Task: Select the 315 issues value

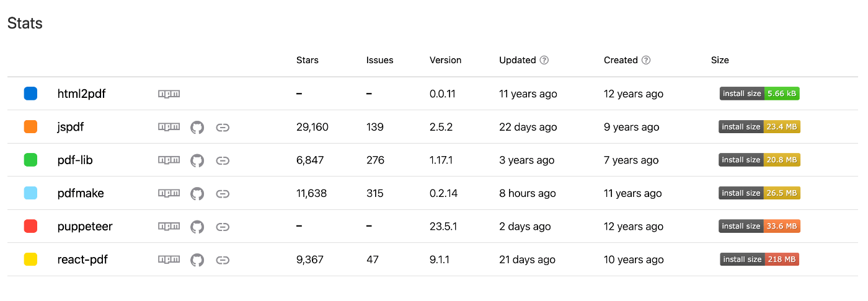Action: pos(375,193)
